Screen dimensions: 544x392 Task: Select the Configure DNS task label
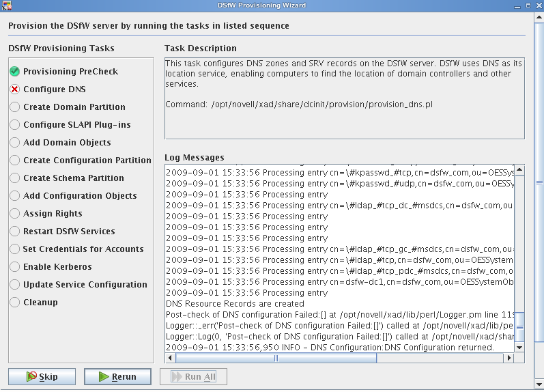55,89
